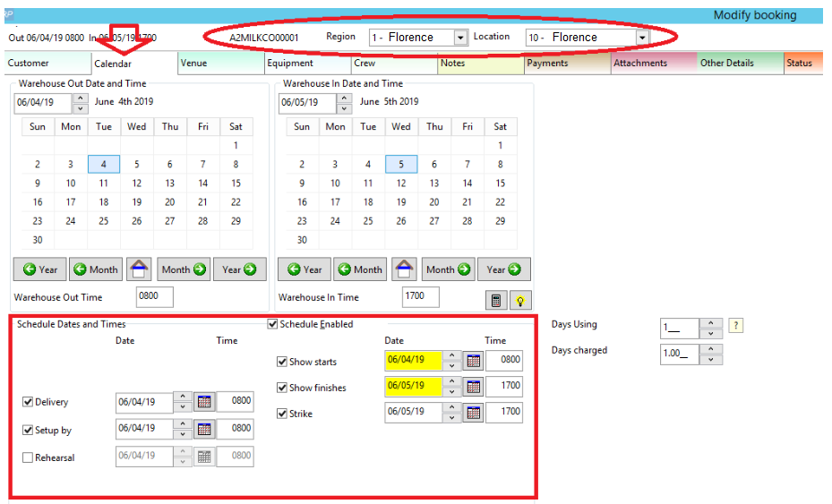Screen dimensions: 832x504
Task: Switch to the Other Details tab
Action: pyautogui.click(x=741, y=64)
